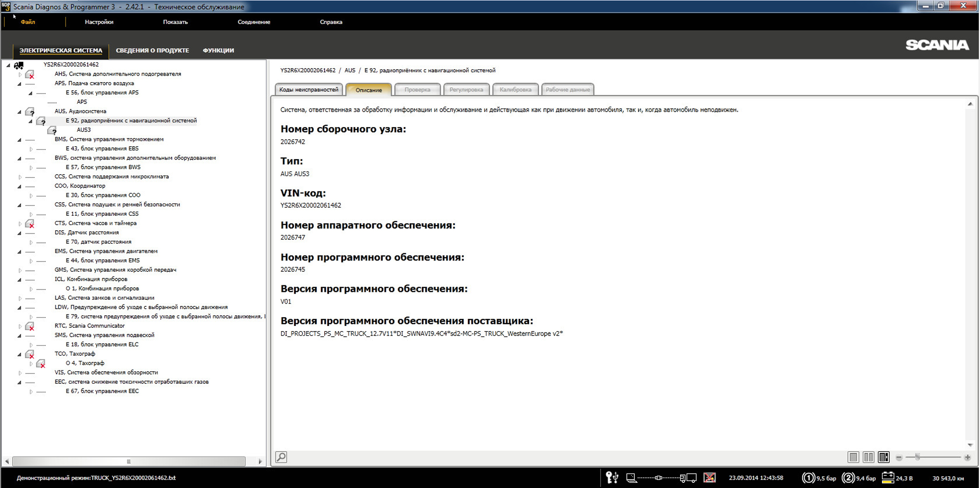Click the zoom-out minus button
980x488 pixels.
coord(899,458)
